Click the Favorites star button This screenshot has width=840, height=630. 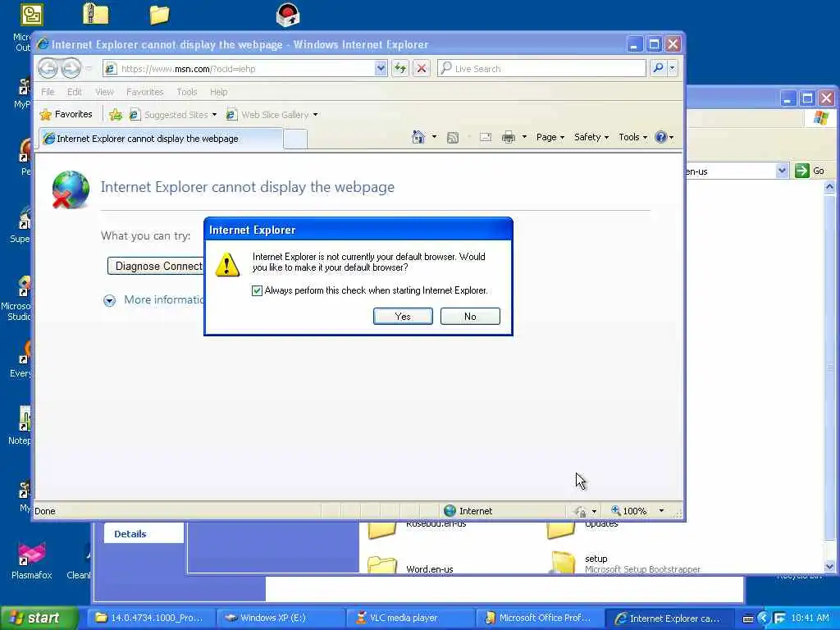point(66,114)
